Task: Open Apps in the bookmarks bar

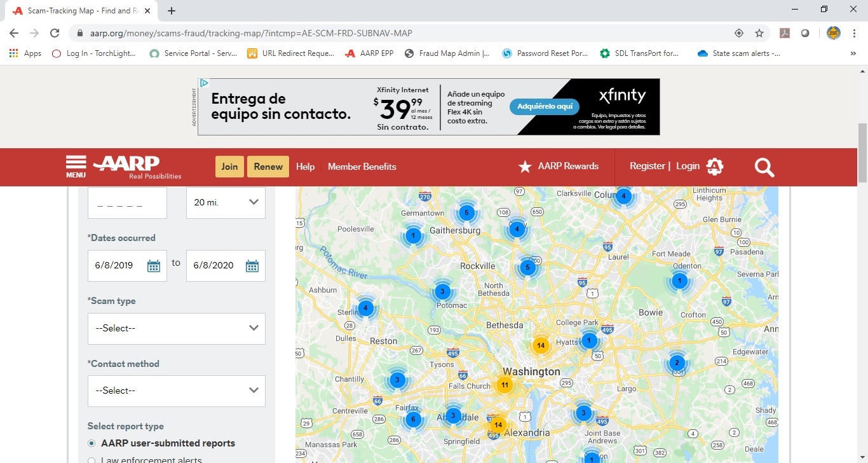Action: coord(25,53)
